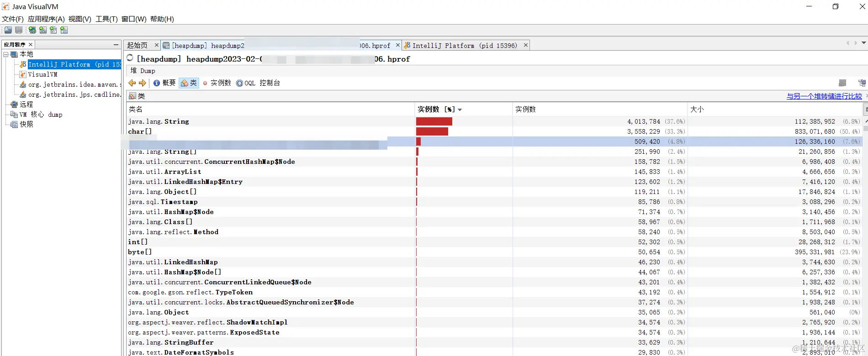Click the Add Snapshot toolbar icon
The height and width of the screenshot is (356, 868).
64,30
